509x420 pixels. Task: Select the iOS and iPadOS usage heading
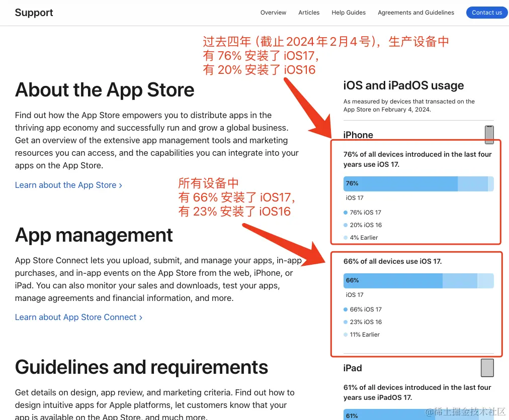[403, 85]
